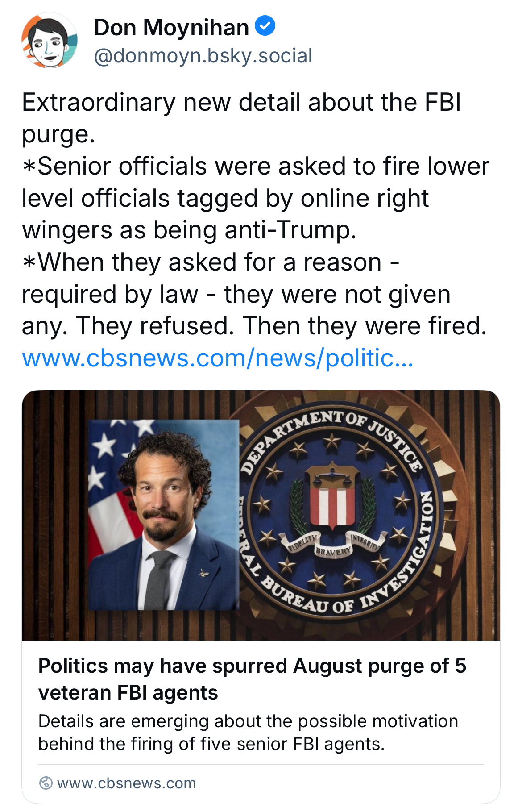Click the wood-paneled background left of portrait
This screenshot has width=522, height=812.
(x=54, y=513)
